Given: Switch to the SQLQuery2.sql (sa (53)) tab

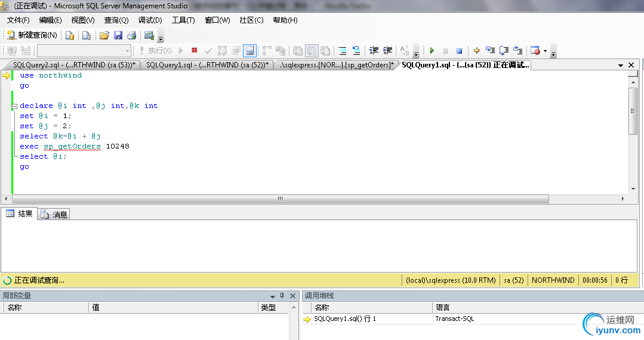Looking at the screenshot, I should coord(74,65).
